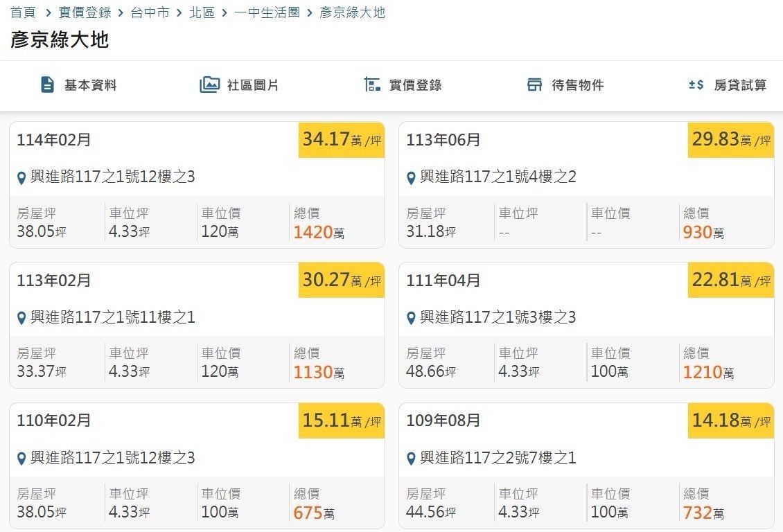
Task: Switch to the 房貸試算 tab
Action: click(740, 85)
